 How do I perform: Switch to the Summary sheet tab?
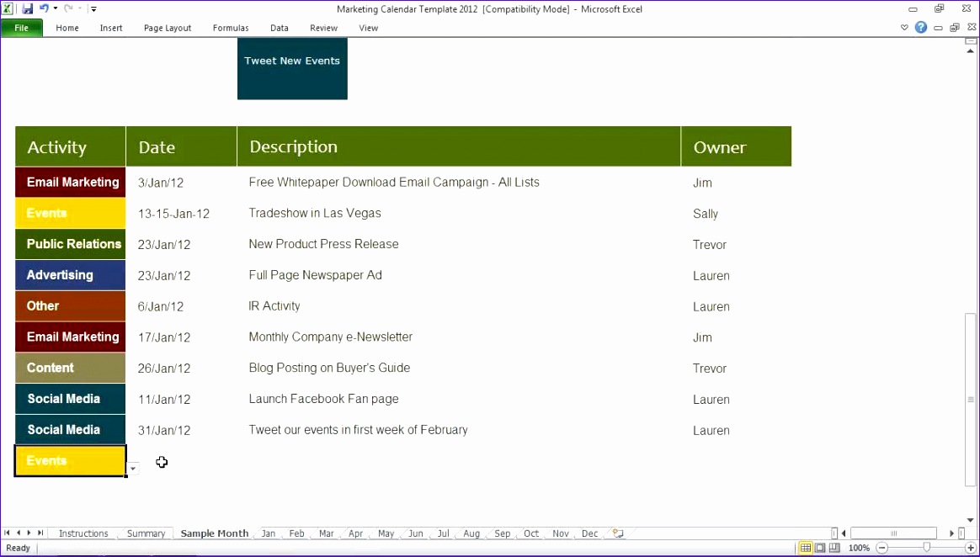click(146, 533)
